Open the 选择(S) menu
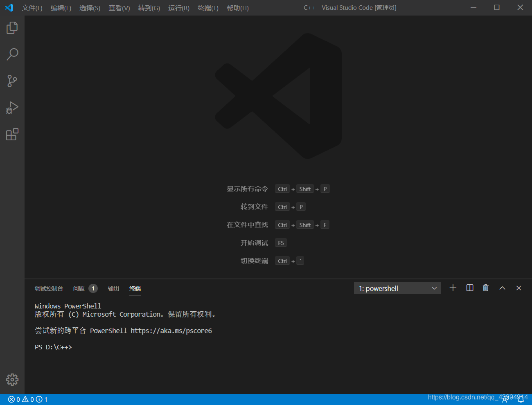This screenshot has height=405, width=532. 90,8
